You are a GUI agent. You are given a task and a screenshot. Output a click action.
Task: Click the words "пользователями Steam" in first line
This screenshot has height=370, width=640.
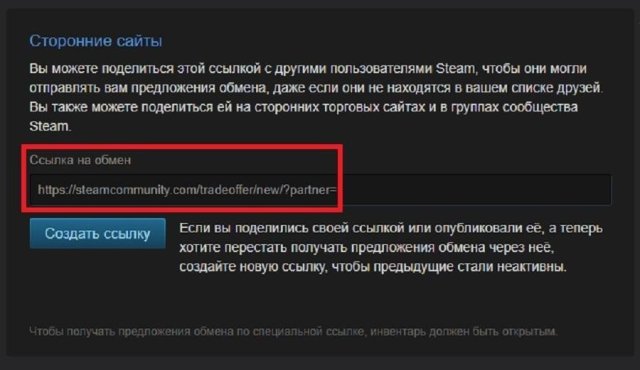click(x=402, y=68)
